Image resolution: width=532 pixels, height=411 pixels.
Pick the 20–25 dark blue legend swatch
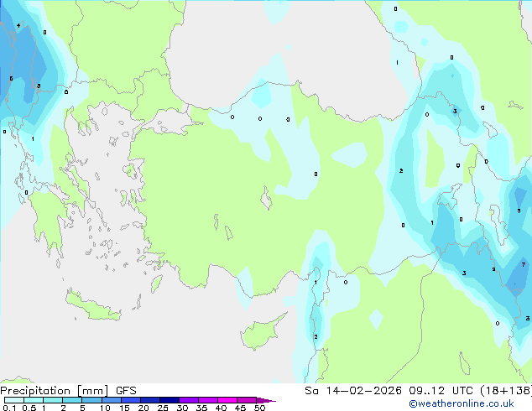[x=150, y=400]
